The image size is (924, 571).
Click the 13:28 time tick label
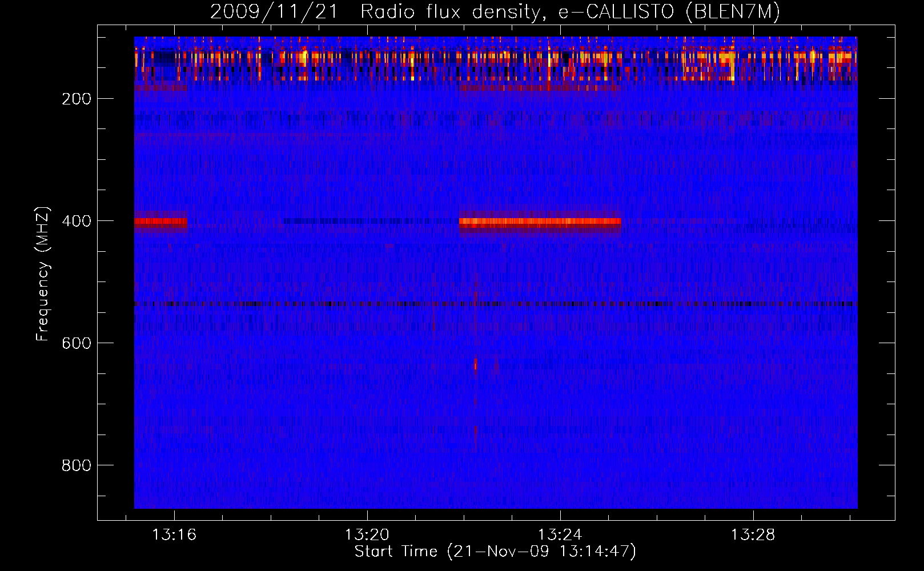pyautogui.click(x=753, y=534)
